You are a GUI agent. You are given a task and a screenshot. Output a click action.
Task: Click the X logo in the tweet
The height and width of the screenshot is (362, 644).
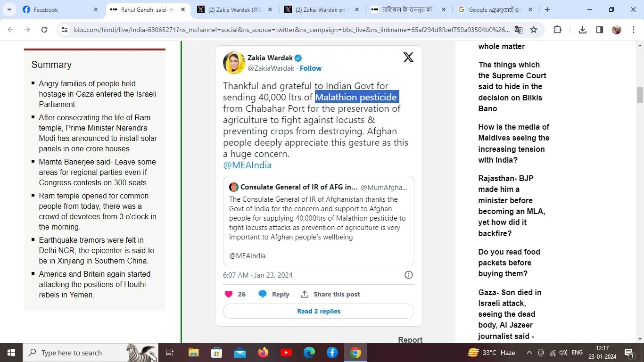[408, 58]
